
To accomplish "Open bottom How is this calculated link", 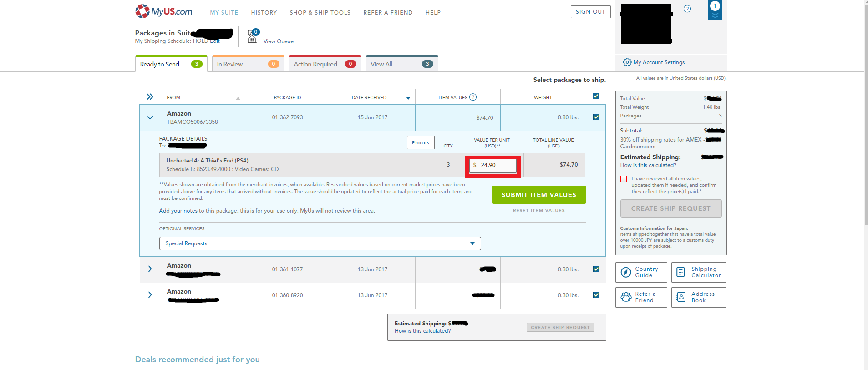I will (423, 331).
